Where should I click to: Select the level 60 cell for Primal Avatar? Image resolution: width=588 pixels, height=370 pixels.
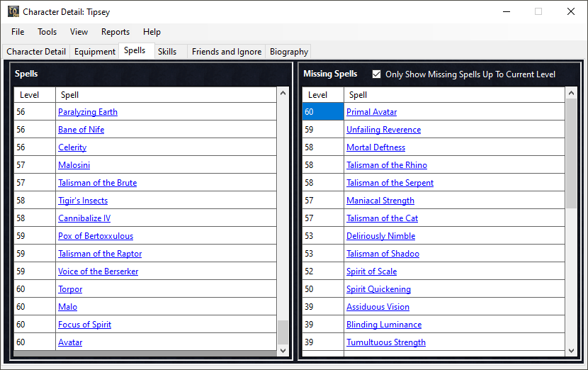click(x=323, y=112)
